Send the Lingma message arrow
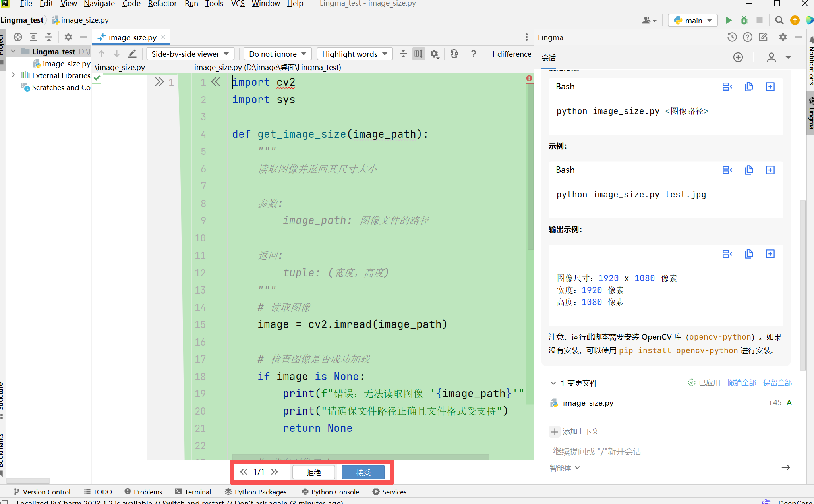This screenshot has height=504, width=814. (786, 468)
